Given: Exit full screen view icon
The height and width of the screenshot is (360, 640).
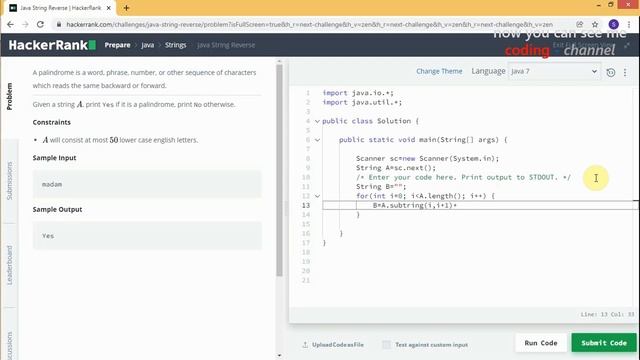Looking at the screenshot, I should (627, 45).
